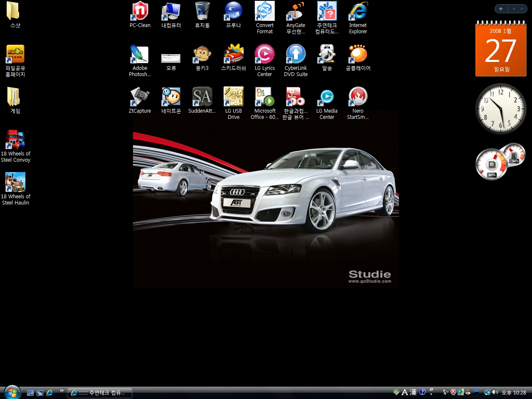The width and height of the screenshot is (532, 399).
Task: Select the 18 Wheels of Steel Convoy icon
Action: 15,146
